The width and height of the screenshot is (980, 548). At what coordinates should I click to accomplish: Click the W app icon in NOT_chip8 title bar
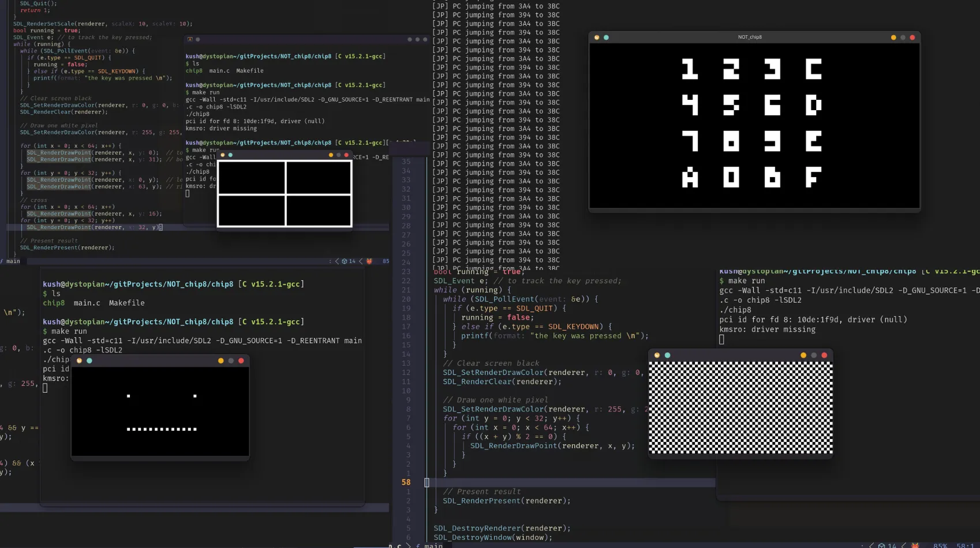coord(597,37)
